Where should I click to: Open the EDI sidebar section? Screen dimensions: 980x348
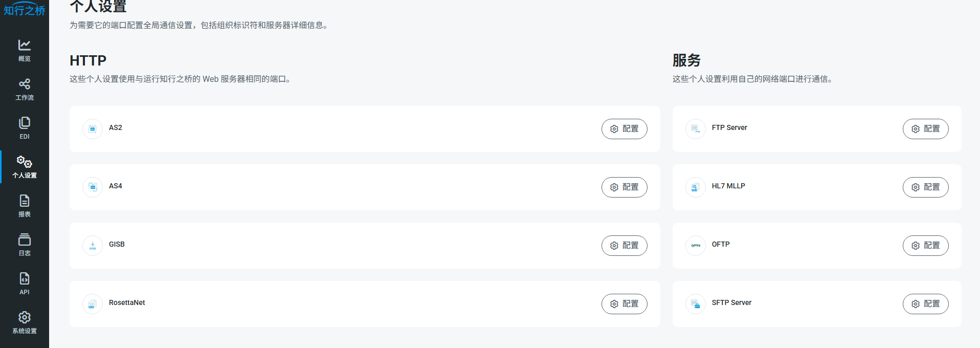(25, 128)
